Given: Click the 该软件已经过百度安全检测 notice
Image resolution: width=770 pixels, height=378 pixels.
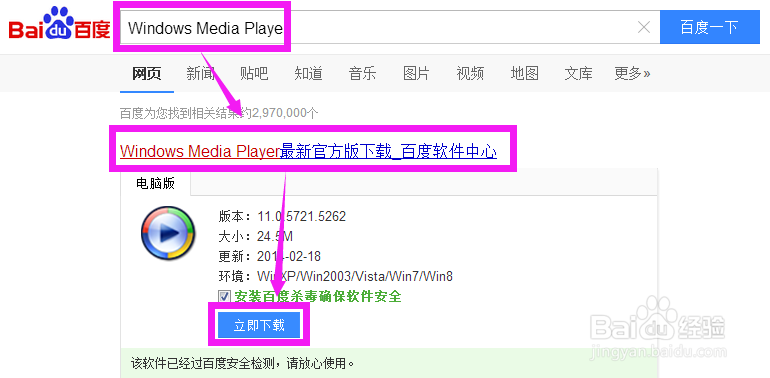Looking at the screenshot, I should coord(242,364).
